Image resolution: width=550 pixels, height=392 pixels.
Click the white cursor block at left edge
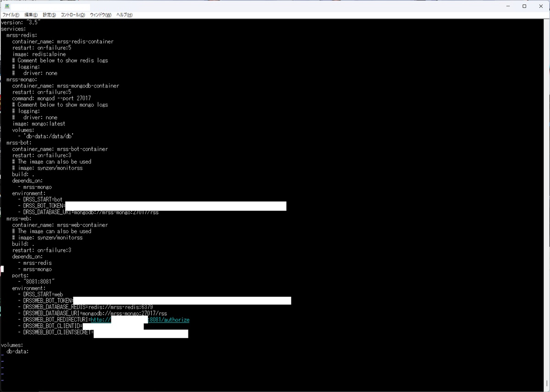[2, 269]
